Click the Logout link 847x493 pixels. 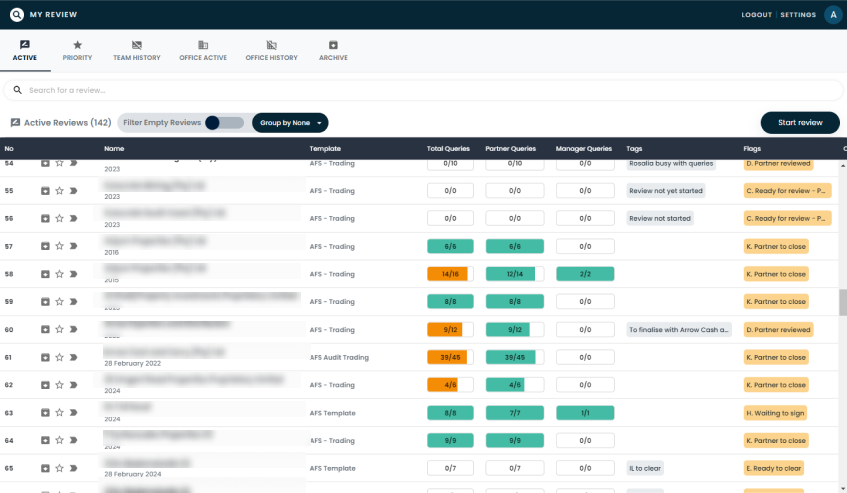756,15
